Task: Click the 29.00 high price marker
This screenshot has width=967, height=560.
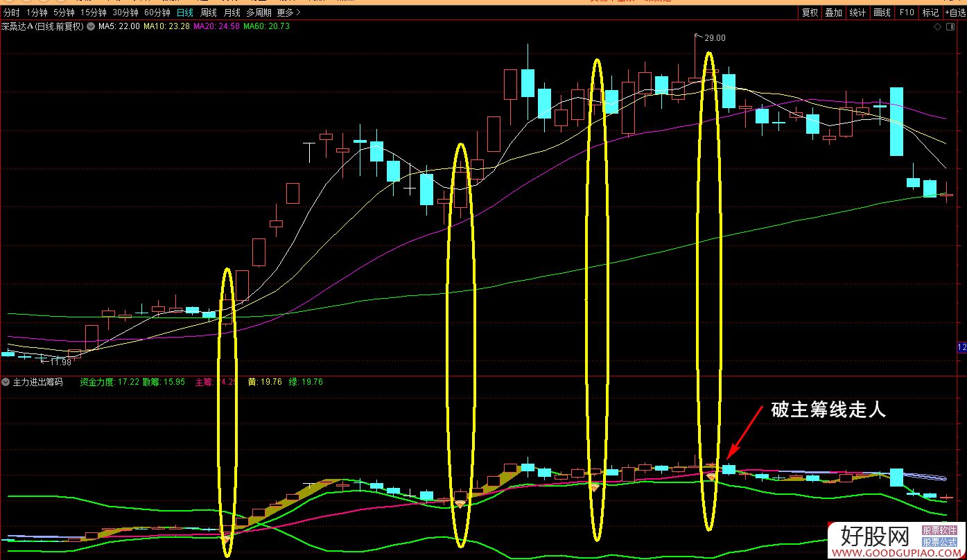Action: [x=715, y=38]
